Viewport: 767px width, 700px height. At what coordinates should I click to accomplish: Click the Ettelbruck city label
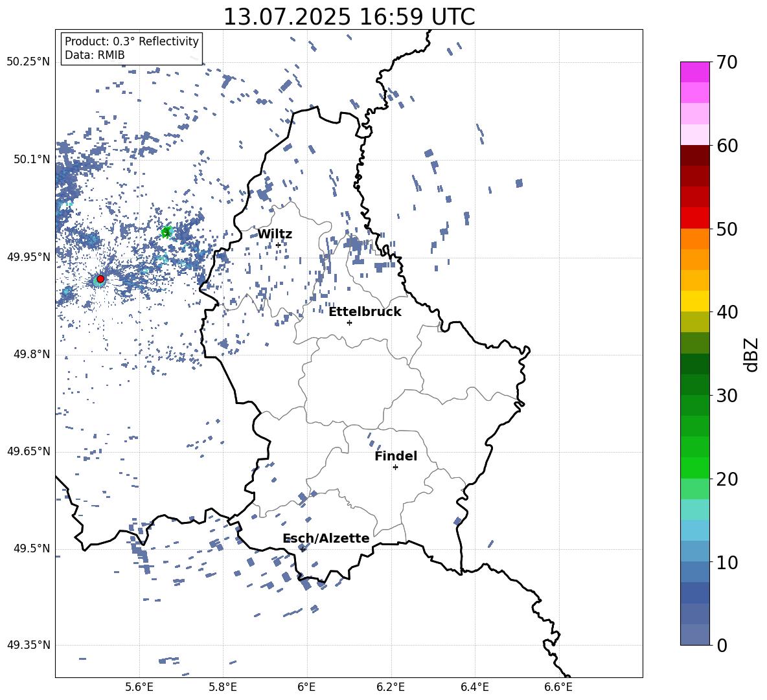365,312
